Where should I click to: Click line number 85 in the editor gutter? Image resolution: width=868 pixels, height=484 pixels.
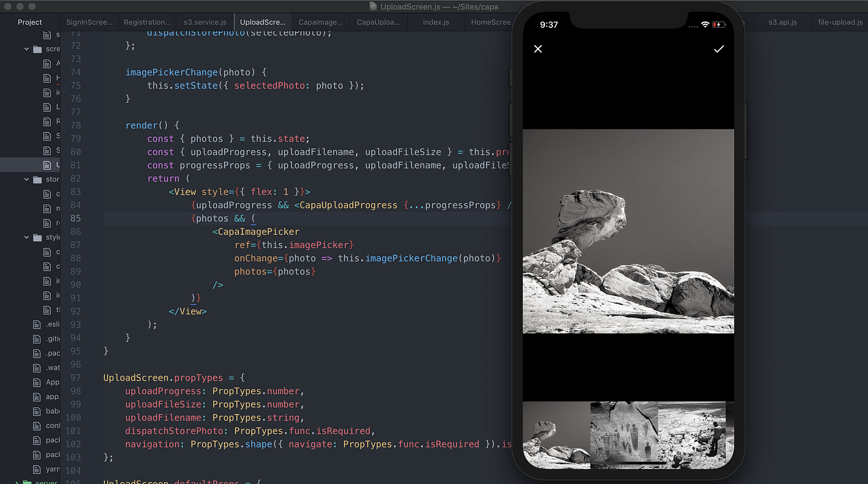[x=74, y=218]
